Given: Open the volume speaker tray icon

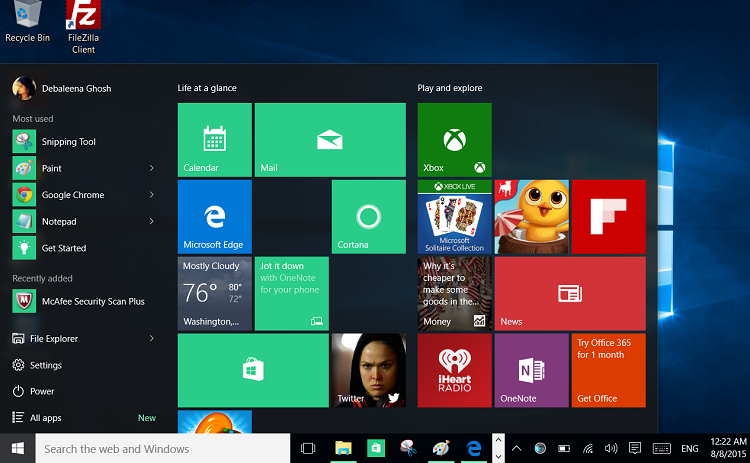Looking at the screenshot, I should (611, 449).
